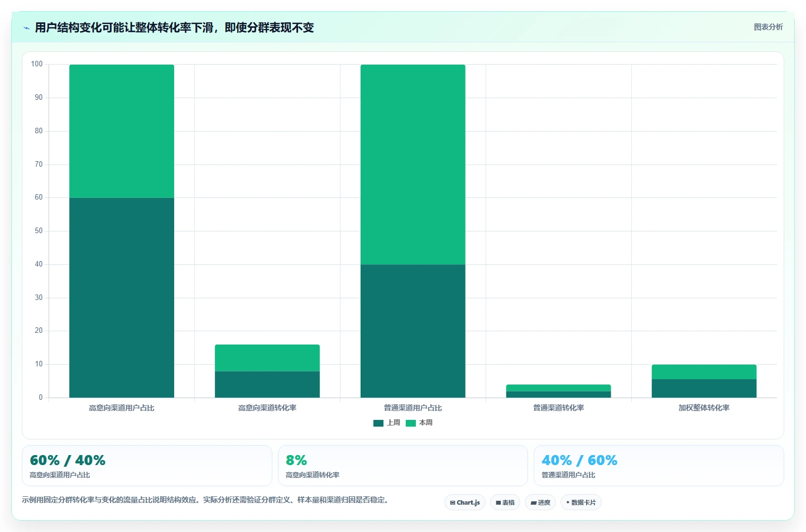Click the 高意向渠道转化率 caption under 8%
Screen dimensions: 806x532
coord(313,475)
